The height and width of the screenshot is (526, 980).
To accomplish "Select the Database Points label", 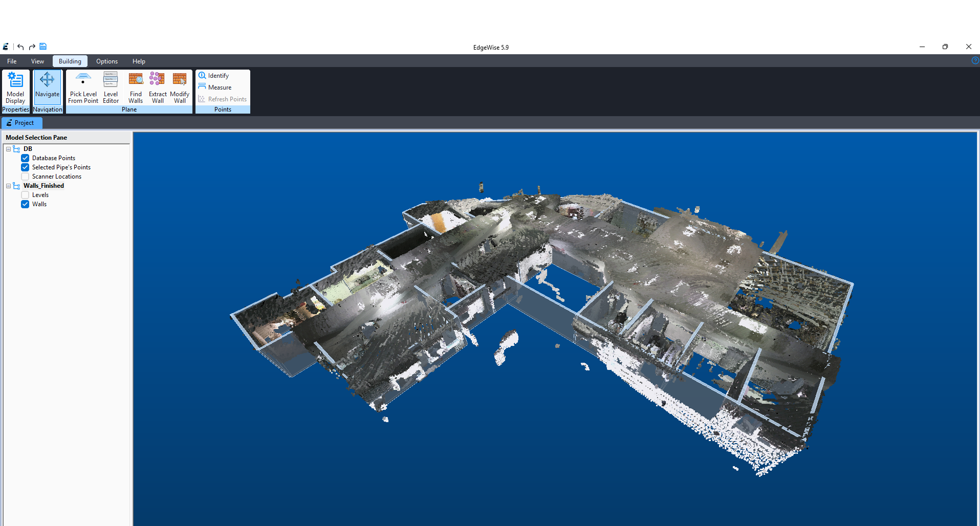I will point(54,158).
